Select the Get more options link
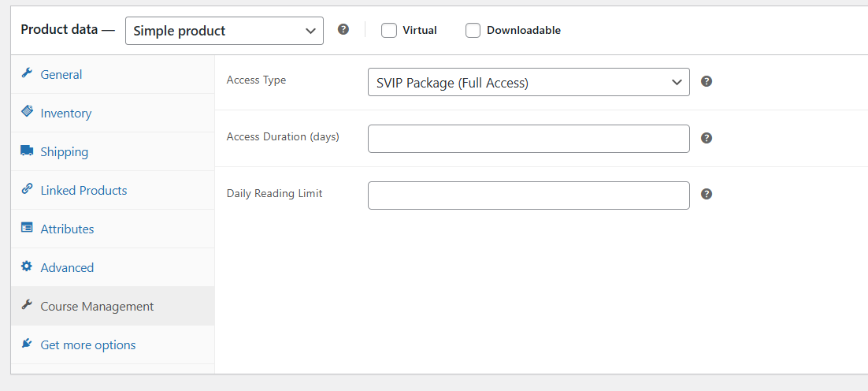 (x=88, y=345)
